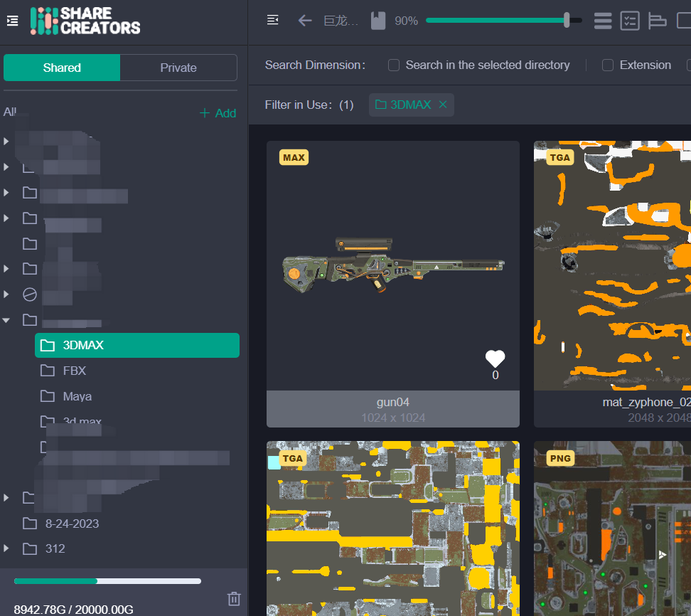Click the circular slashed icon in tree
This screenshot has width=691, height=616.
coord(30,294)
